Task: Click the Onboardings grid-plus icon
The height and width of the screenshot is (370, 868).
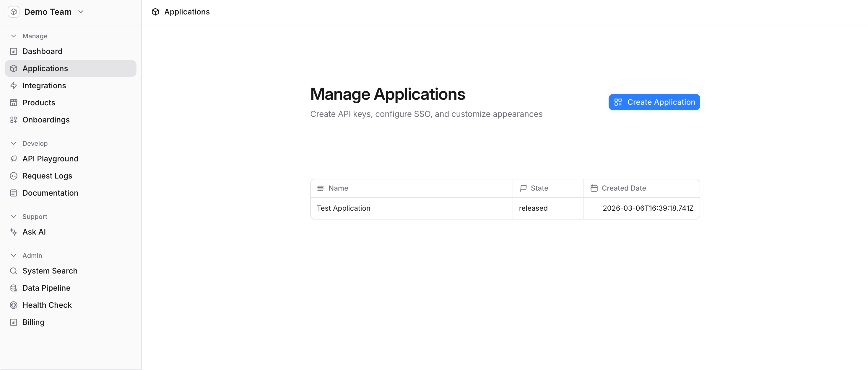Action: (x=14, y=120)
